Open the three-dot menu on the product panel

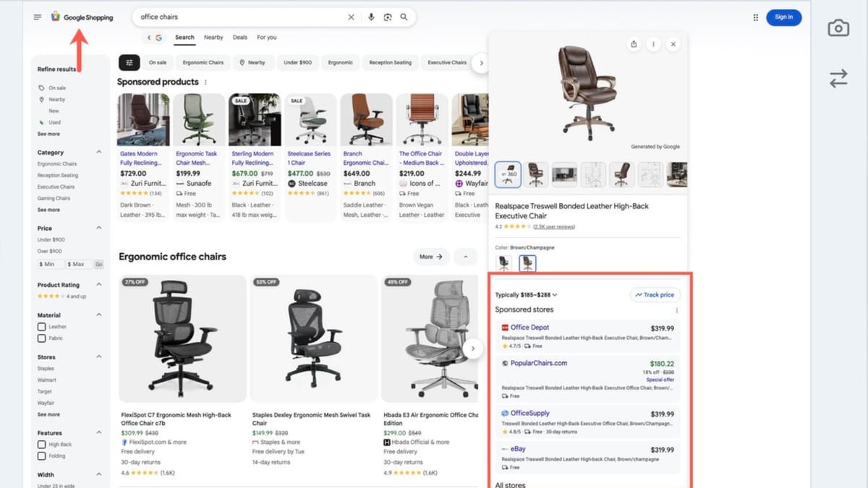click(x=653, y=43)
